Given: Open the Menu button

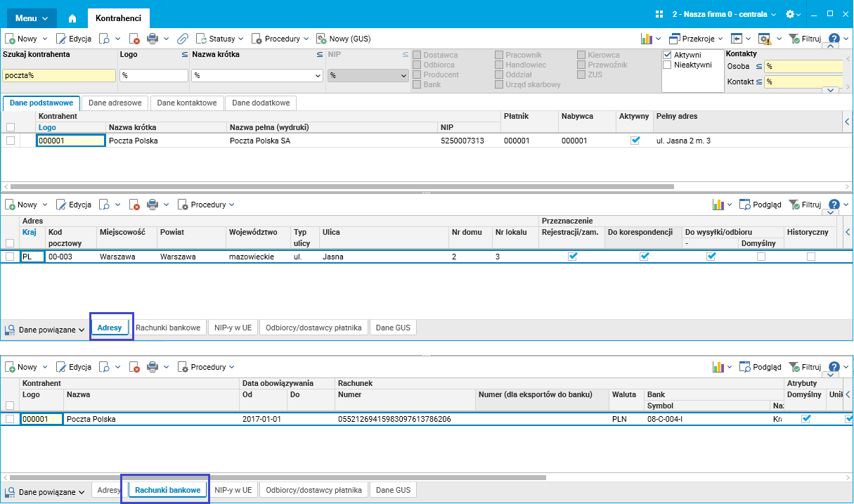Looking at the screenshot, I should (32, 18).
